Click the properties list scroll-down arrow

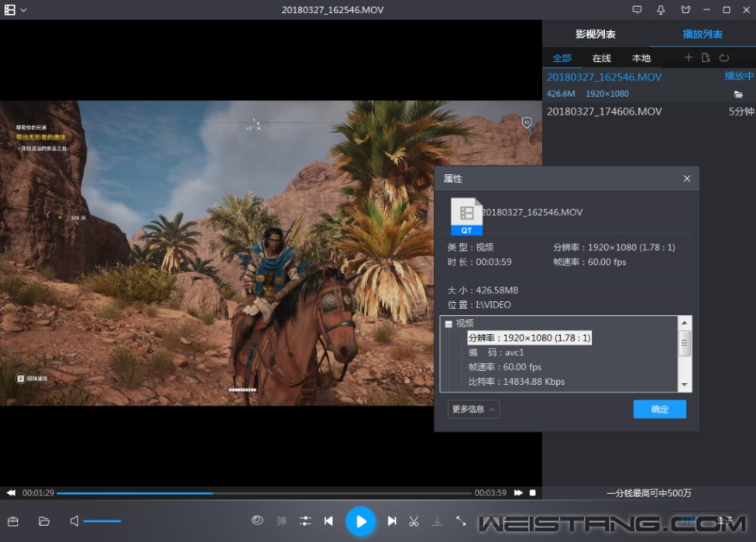pyautogui.click(x=685, y=385)
